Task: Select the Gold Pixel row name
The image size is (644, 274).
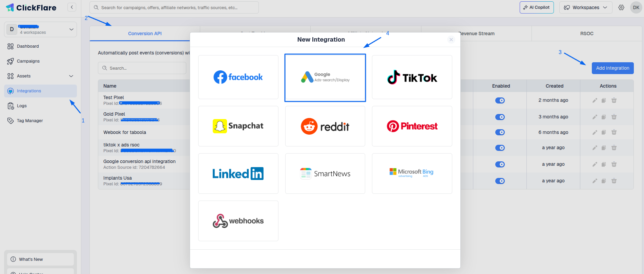Action: click(x=114, y=114)
